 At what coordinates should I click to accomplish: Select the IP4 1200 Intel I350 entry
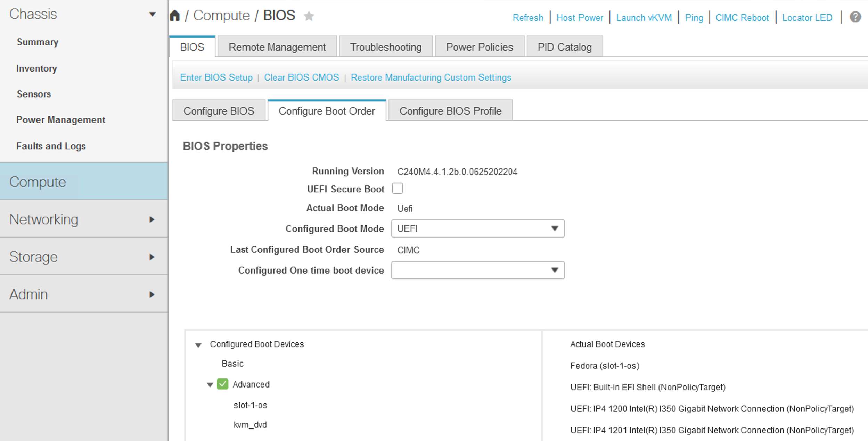(712, 409)
